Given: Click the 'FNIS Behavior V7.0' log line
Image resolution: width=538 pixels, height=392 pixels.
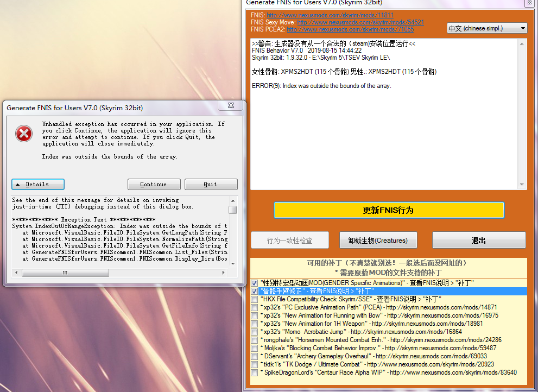Looking at the screenshot, I should [307, 50].
